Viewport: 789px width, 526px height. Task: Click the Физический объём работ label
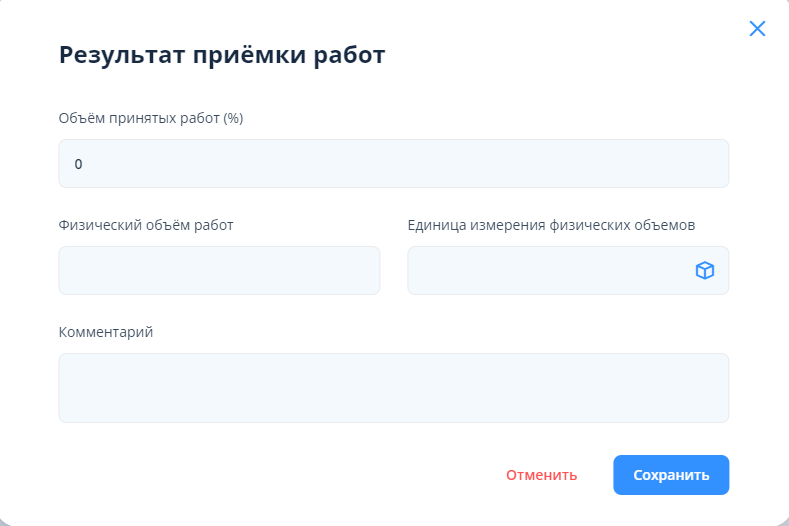[x=146, y=225]
